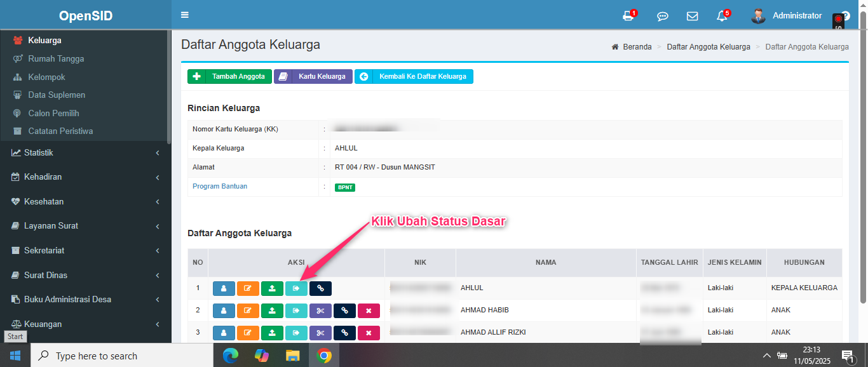The image size is (868, 367).
Task: Expand Buku Administrasi Desa menu
Action: pyautogui.click(x=86, y=300)
